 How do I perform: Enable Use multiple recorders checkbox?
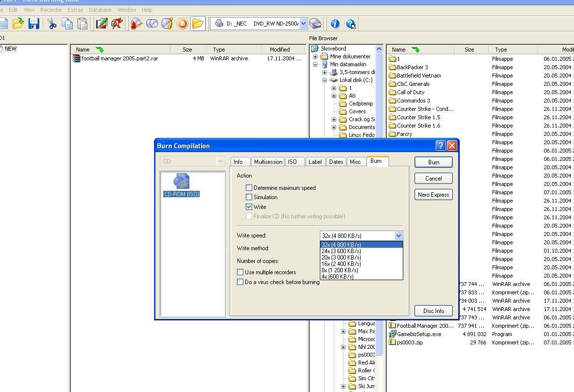click(240, 272)
